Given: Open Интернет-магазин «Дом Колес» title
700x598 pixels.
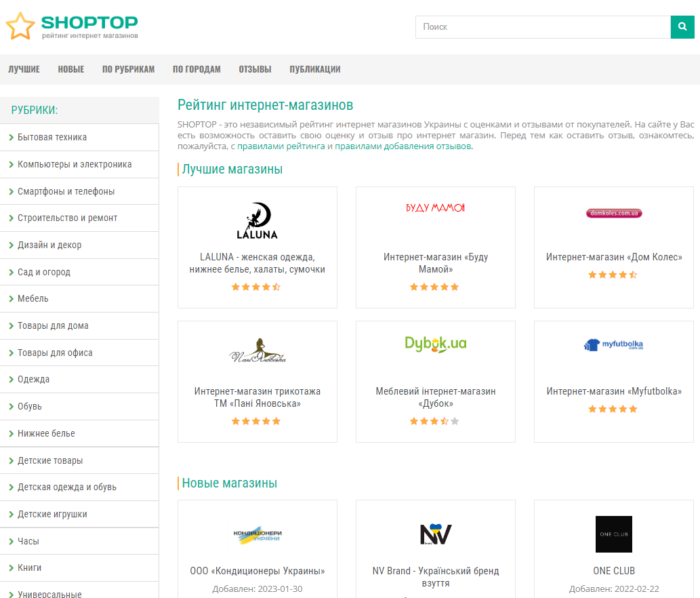Looking at the screenshot, I should [614, 257].
